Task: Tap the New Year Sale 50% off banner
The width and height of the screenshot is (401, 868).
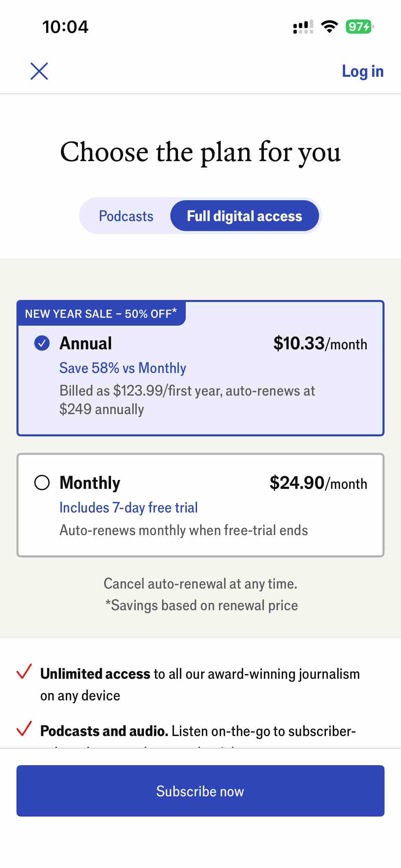Action: click(101, 314)
